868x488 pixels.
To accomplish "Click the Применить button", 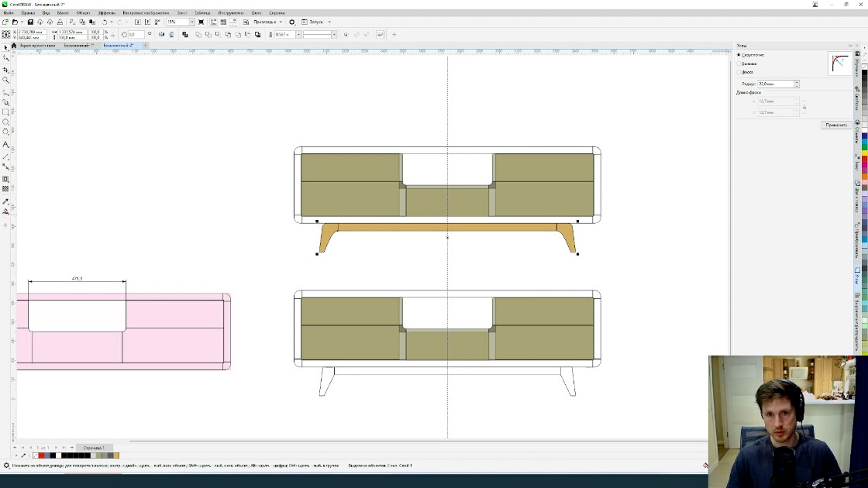I will 836,125.
